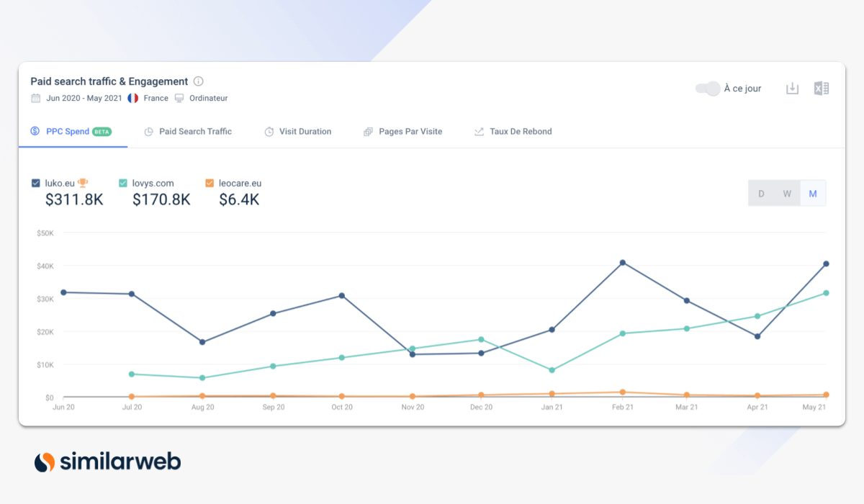Click the Visit Duration clock icon
Image resolution: width=864 pixels, height=504 pixels.
pos(268,131)
